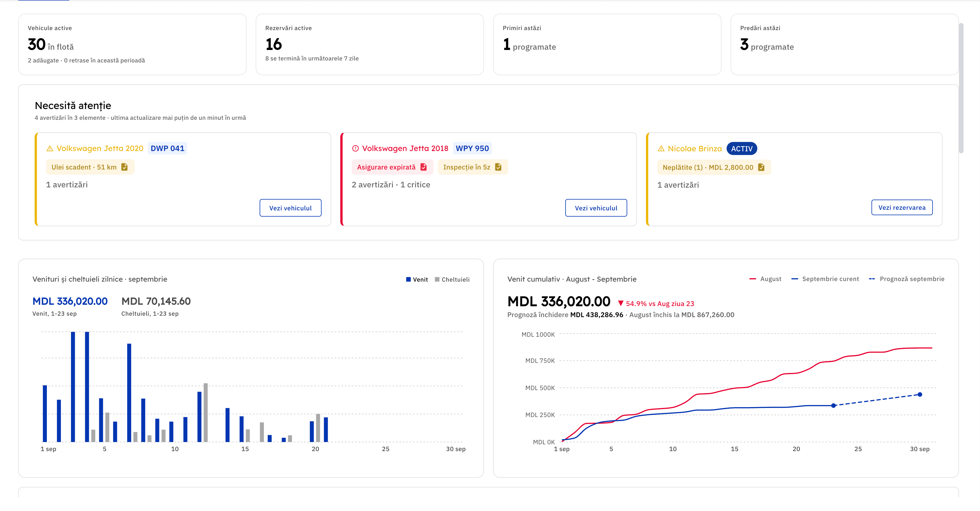Click the Vezi rezervarea button

tap(902, 208)
